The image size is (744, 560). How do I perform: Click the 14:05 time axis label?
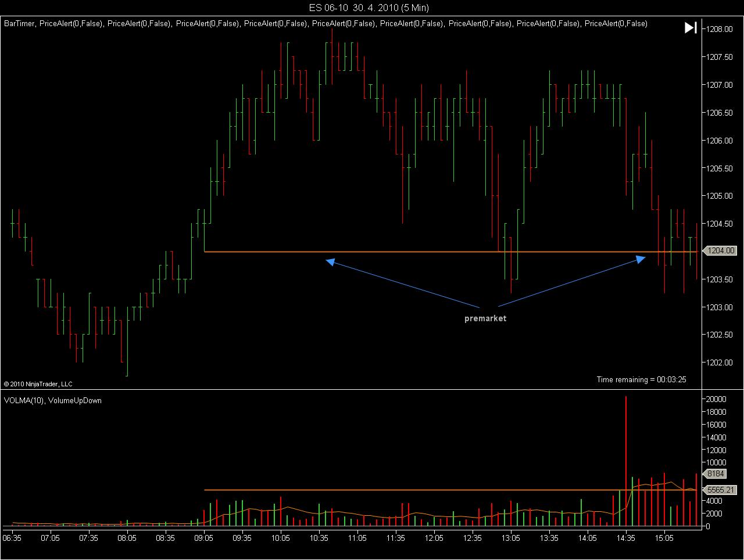click(x=588, y=539)
